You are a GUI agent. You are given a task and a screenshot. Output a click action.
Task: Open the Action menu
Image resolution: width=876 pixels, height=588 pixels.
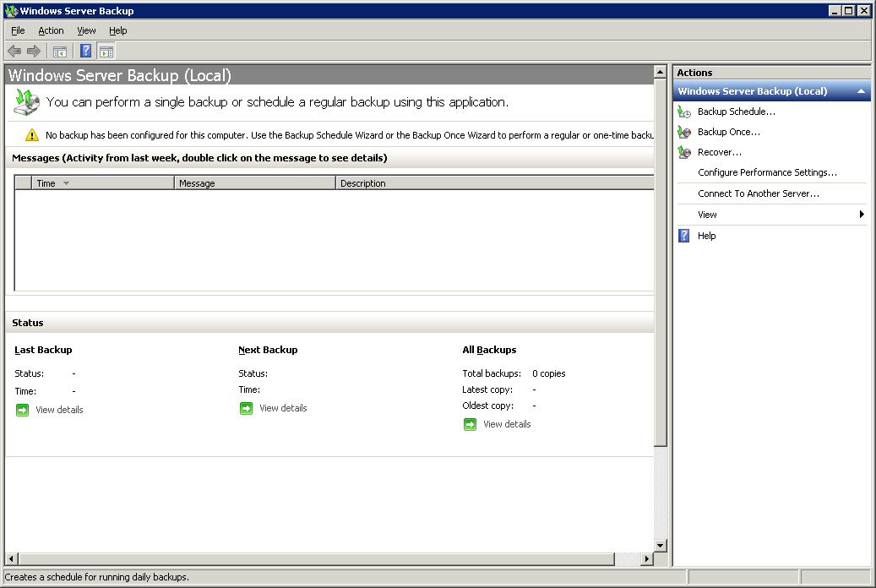pos(51,30)
